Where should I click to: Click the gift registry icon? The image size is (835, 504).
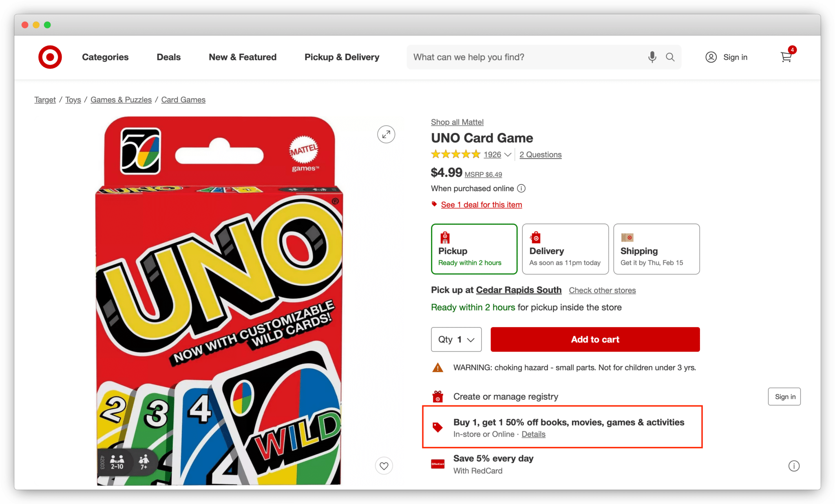(x=438, y=396)
